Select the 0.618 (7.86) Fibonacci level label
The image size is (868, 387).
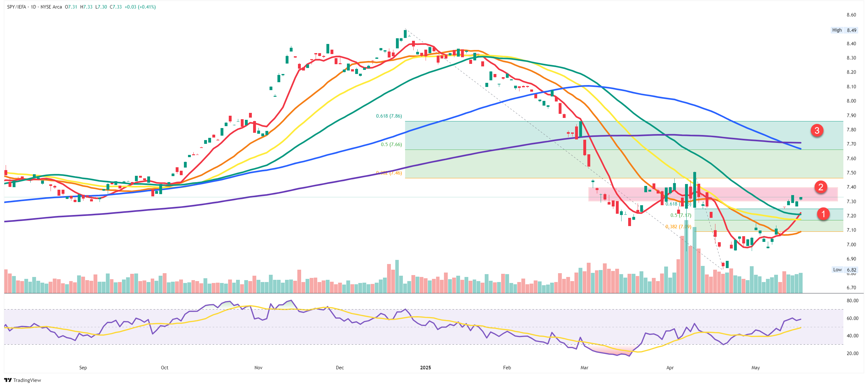tap(389, 116)
